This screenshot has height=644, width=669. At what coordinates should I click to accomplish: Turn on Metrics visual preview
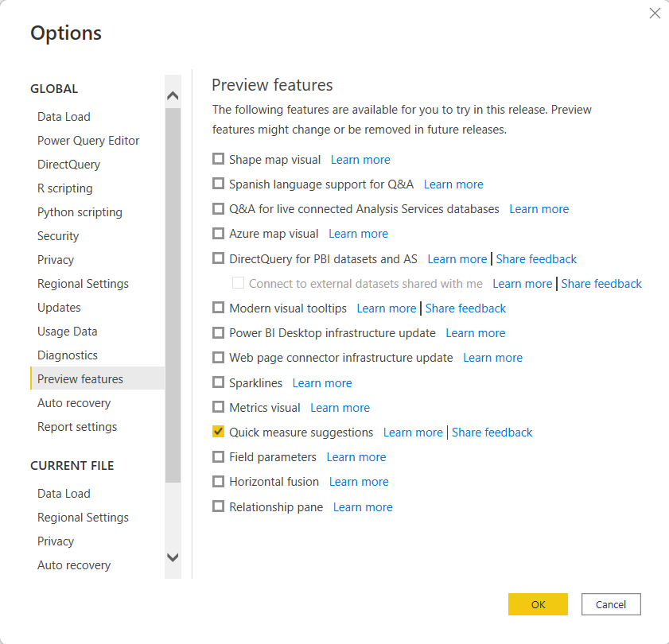click(219, 407)
